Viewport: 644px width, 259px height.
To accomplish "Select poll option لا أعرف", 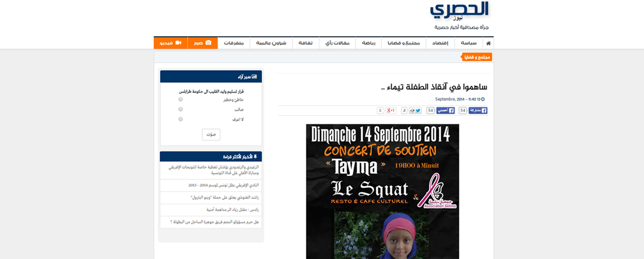I will click(181, 119).
